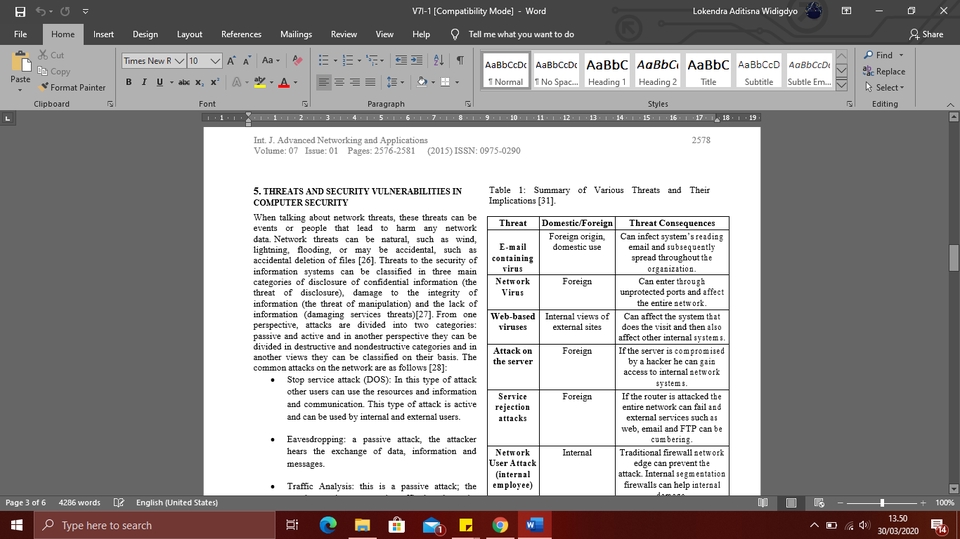Toggle Show/Hide paragraph marks

pyautogui.click(x=460, y=60)
